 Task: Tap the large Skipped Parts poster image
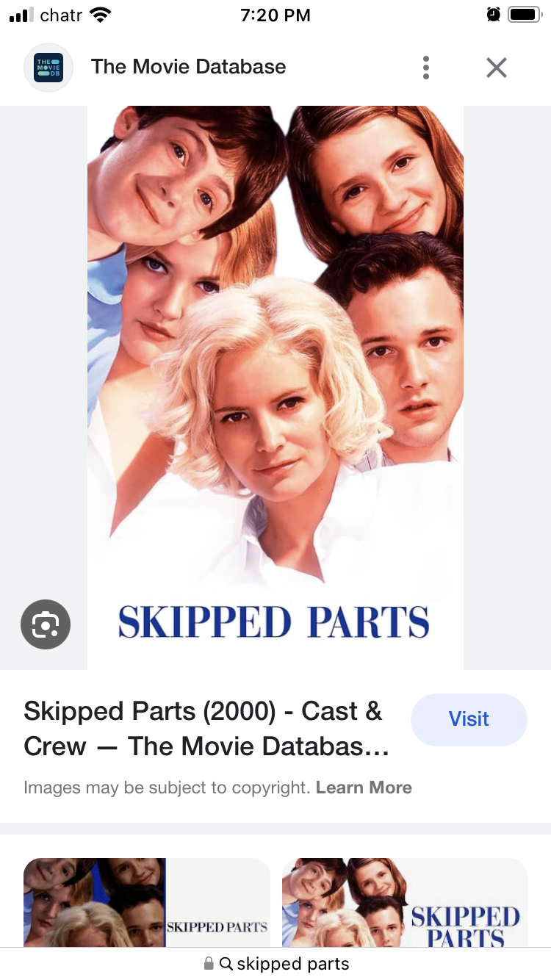pyautogui.click(x=275, y=388)
